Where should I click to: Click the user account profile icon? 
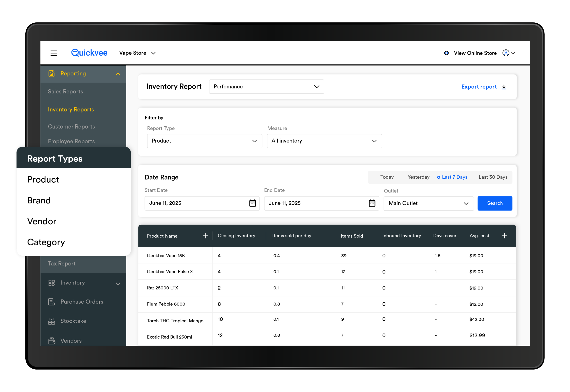[x=506, y=53]
